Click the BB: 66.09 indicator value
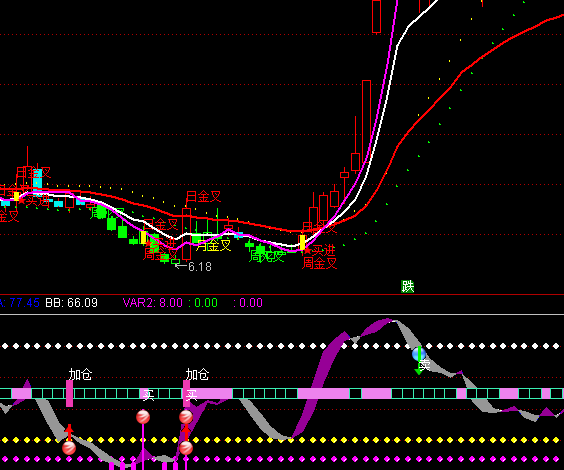 point(71,303)
